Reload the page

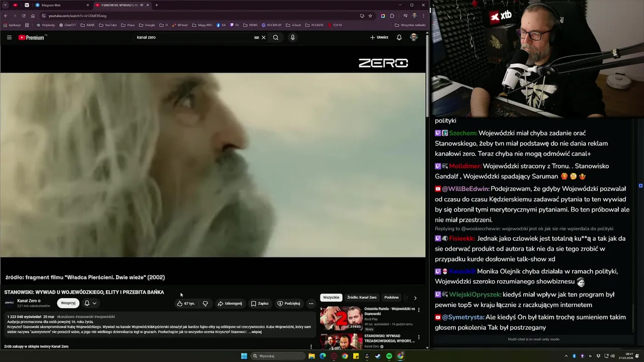(x=24, y=16)
